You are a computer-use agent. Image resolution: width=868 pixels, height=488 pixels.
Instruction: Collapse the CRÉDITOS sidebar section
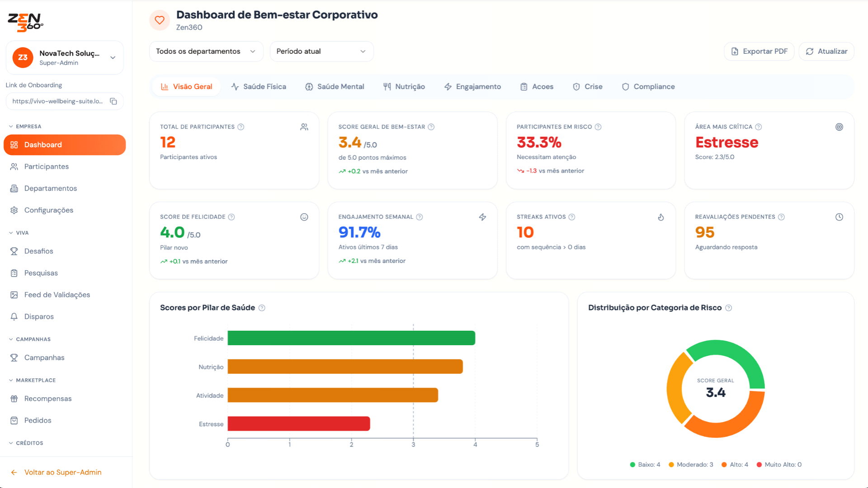[26, 443]
